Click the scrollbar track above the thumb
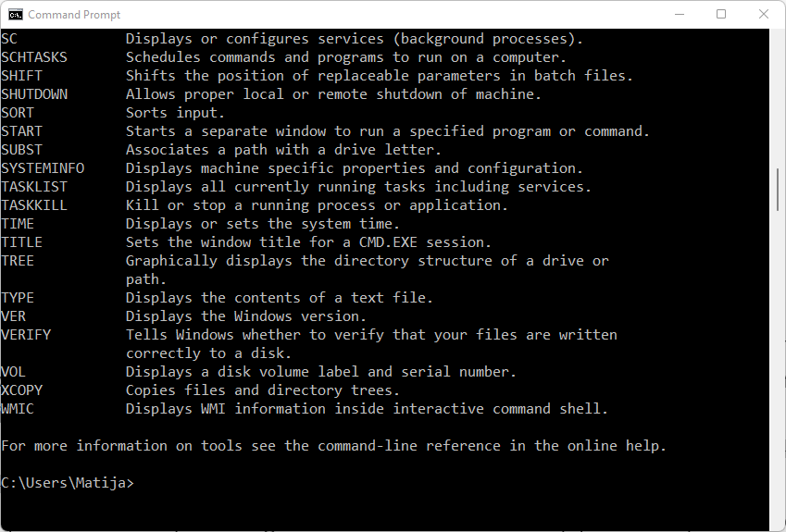The image size is (786, 532). [x=778, y=98]
